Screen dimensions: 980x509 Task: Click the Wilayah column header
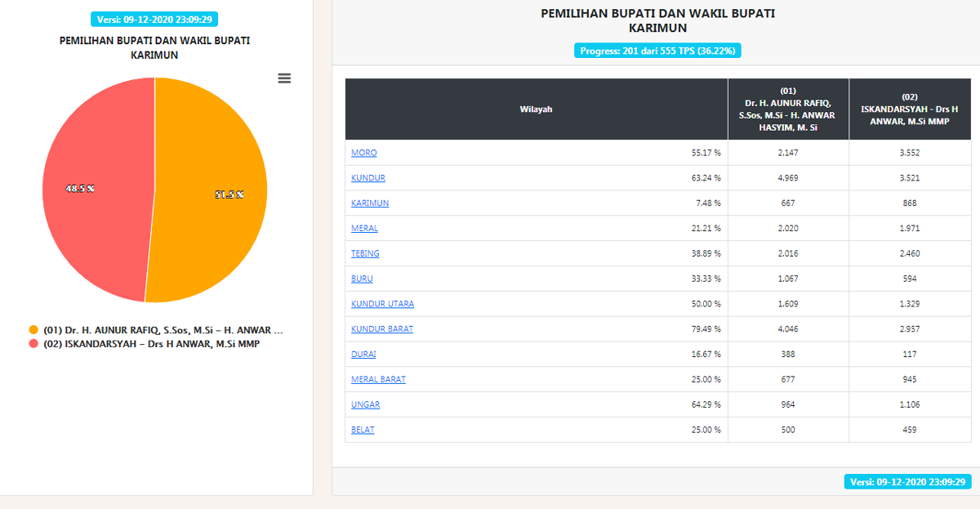coord(537,109)
